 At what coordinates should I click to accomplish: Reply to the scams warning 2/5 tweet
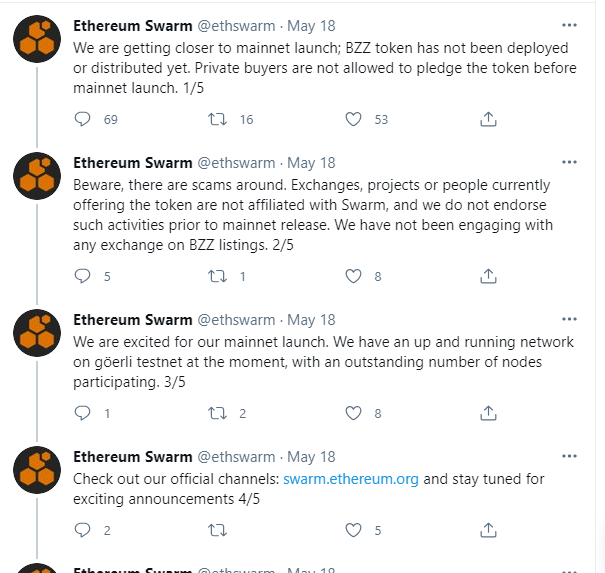83,276
